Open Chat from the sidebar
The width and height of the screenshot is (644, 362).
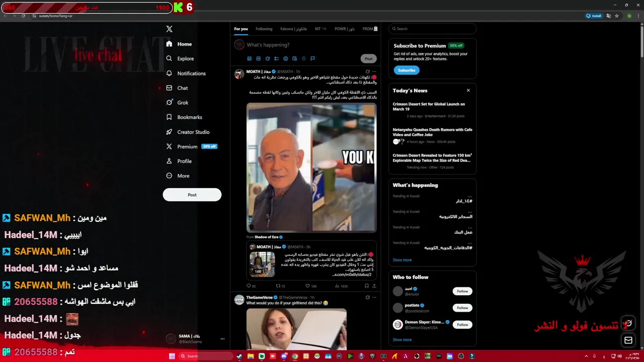coord(177,88)
